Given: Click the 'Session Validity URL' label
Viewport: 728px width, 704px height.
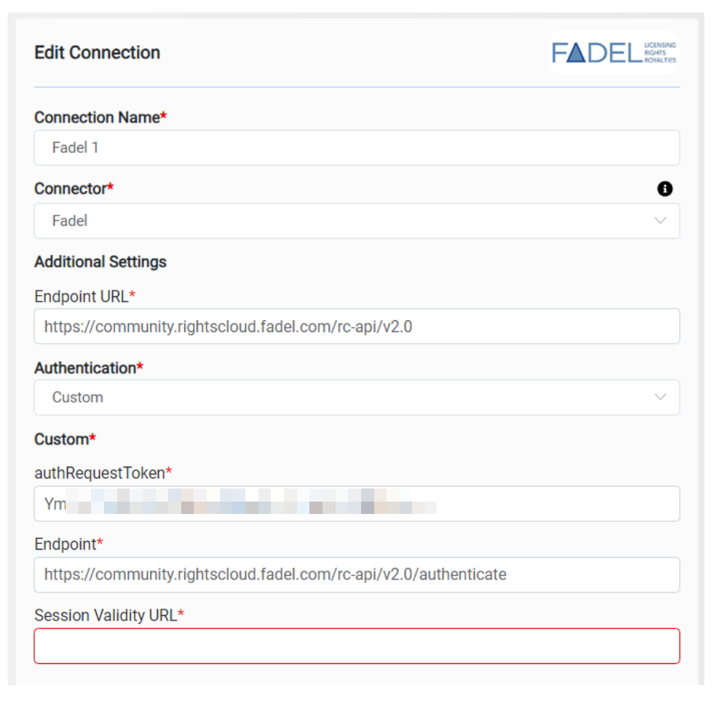Looking at the screenshot, I should pyautogui.click(x=106, y=615).
